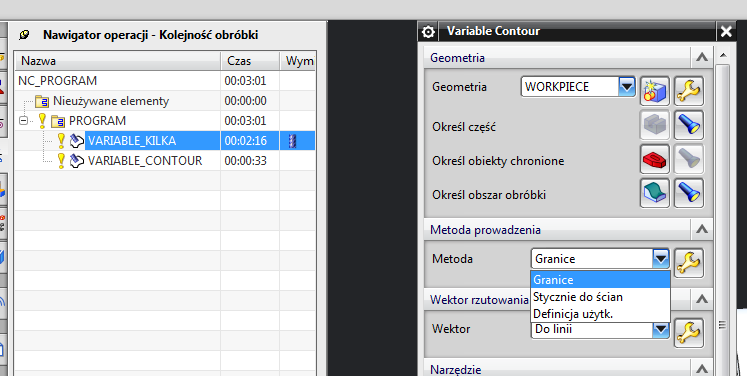The width and height of the screenshot is (749, 376).
Task: Sort by the Nazwa column header
Action: [x=118, y=61]
